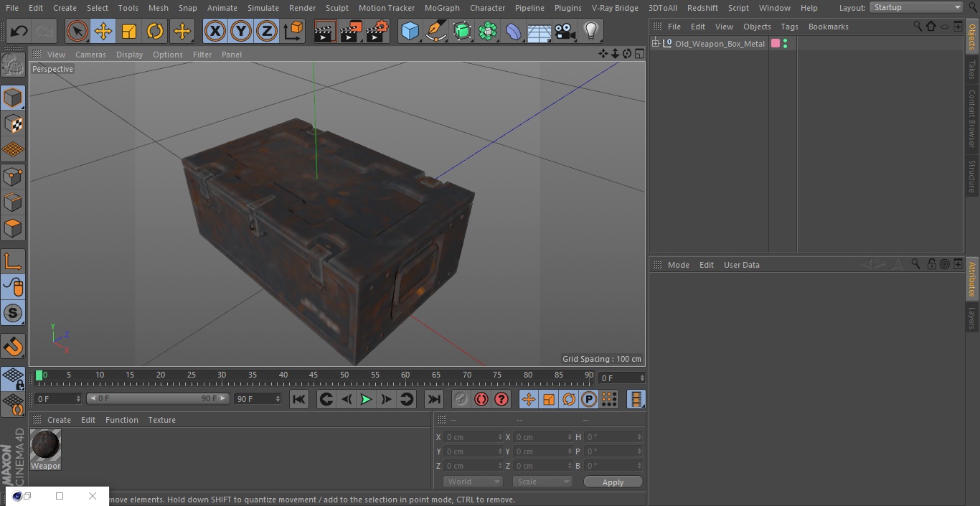Image resolution: width=980 pixels, height=506 pixels.
Task: Expand Old_Weapon_Box_Metal object tree
Action: pyautogui.click(x=655, y=44)
